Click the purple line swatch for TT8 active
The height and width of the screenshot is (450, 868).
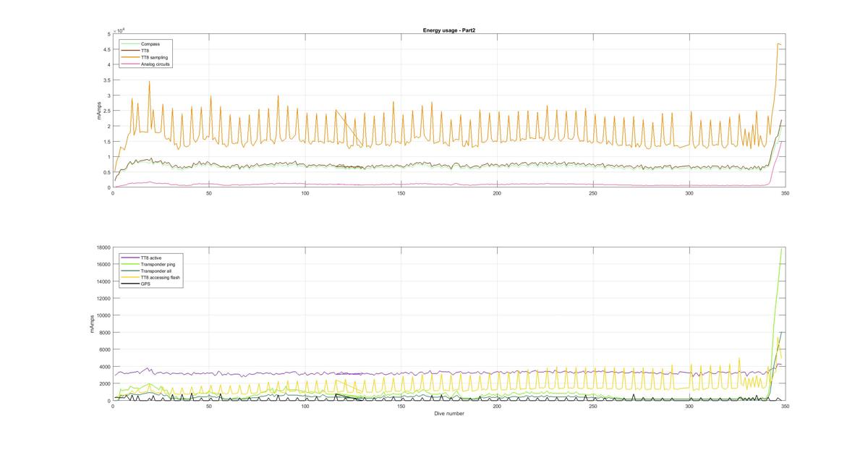(x=131, y=258)
